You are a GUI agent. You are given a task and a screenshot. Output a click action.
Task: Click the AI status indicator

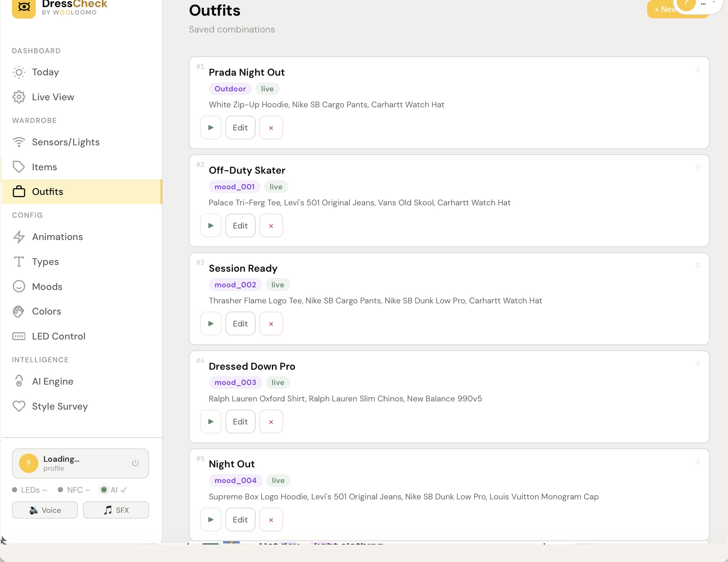pyautogui.click(x=114, y=490)
